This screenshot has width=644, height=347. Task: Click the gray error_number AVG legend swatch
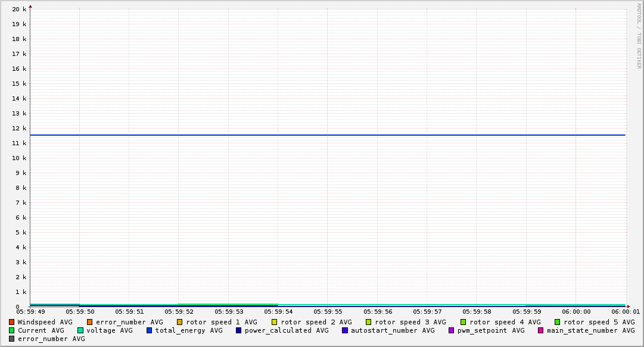pyautogui.click(x=12, y=339)
